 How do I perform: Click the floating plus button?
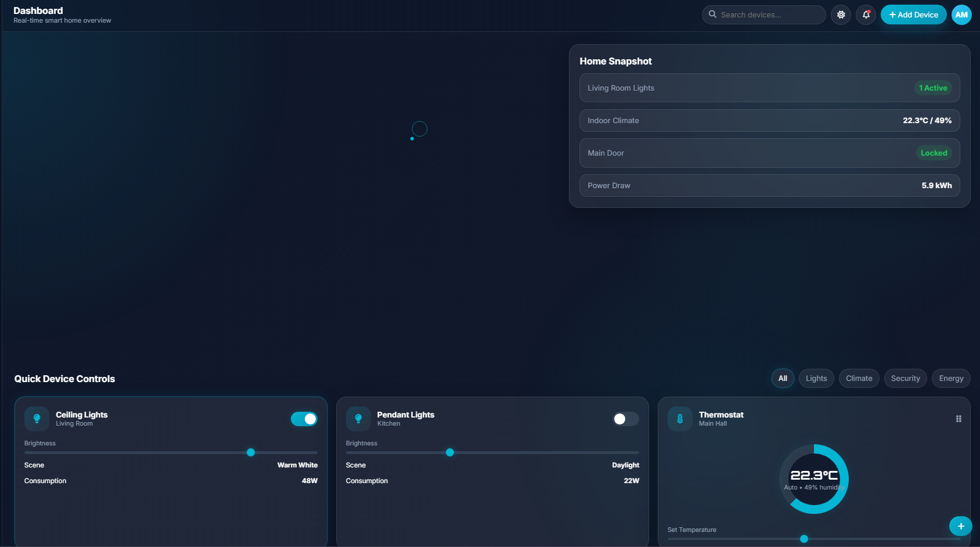[x=960, y=526]
